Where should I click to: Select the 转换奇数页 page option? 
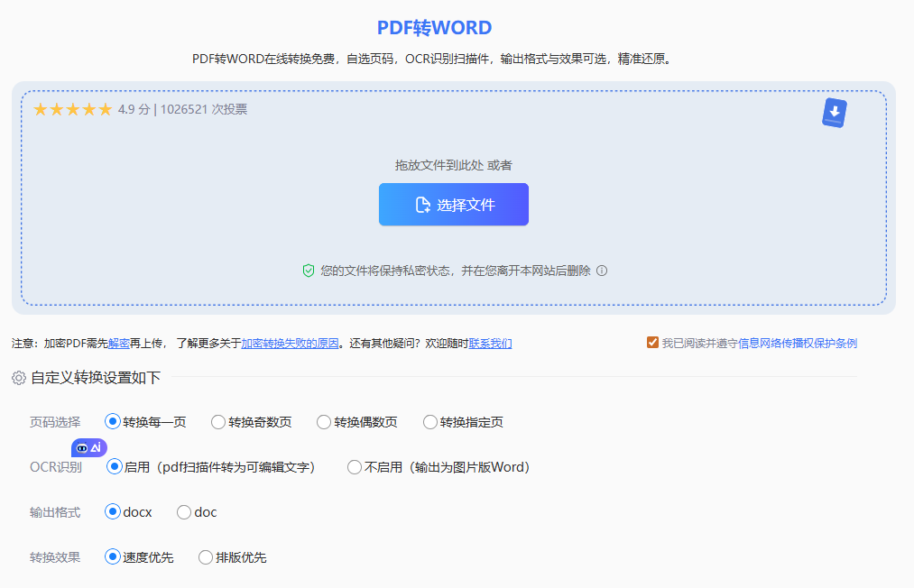pos(217,421)
